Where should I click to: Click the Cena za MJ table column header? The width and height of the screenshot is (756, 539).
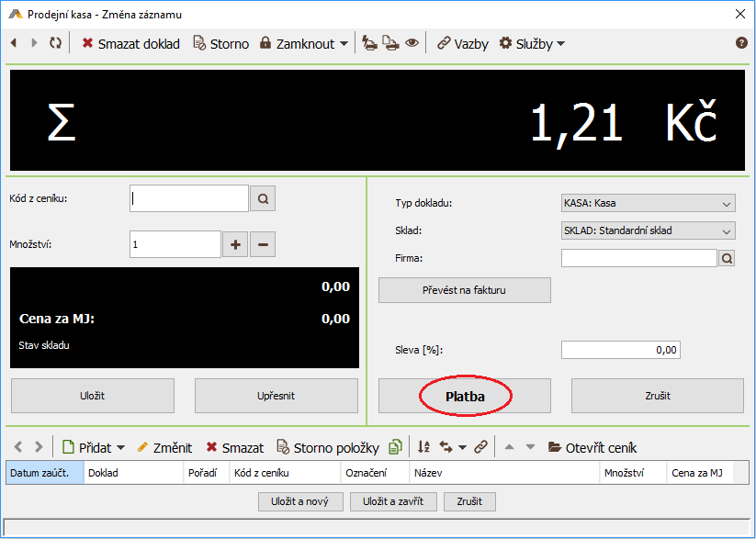(700, 473)
